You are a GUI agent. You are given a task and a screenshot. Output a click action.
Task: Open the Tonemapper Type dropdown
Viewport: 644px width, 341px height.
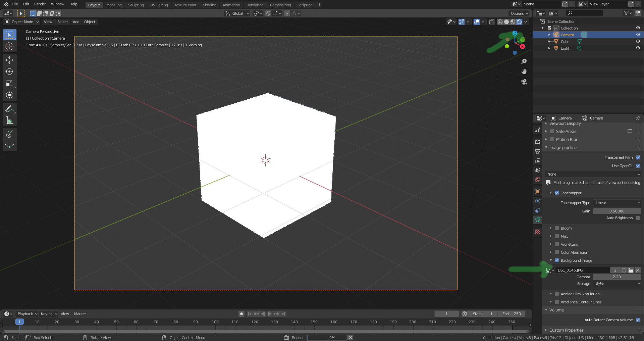pos(617,203)
